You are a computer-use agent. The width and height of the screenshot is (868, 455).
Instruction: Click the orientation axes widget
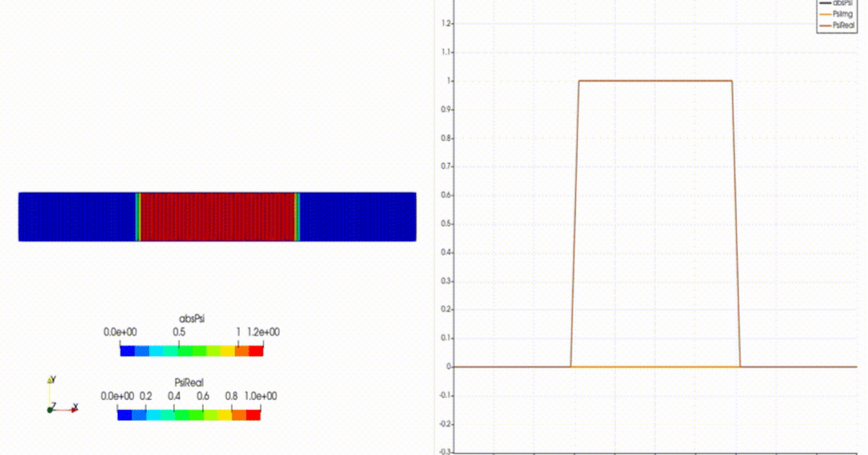61,396
